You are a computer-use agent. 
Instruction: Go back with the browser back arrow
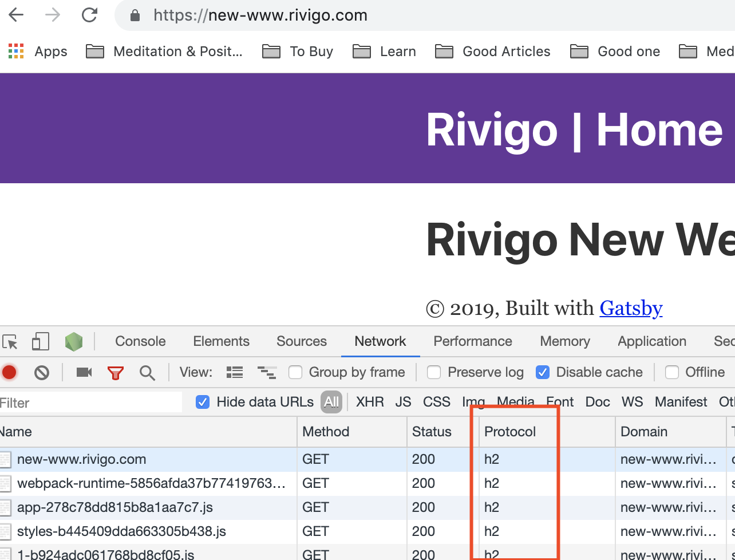coord(16,15)
